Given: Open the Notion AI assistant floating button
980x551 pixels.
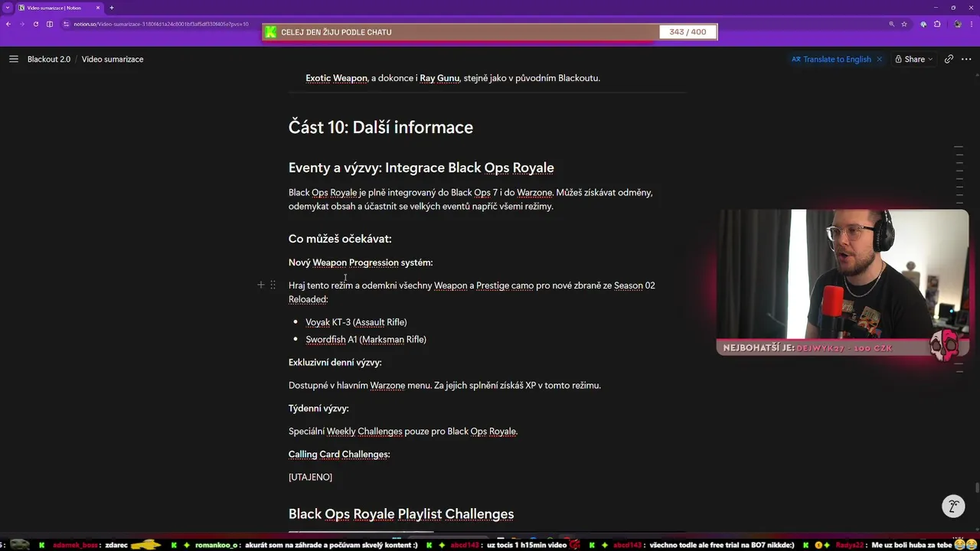Looking at the screenshot, I should 953,506.
